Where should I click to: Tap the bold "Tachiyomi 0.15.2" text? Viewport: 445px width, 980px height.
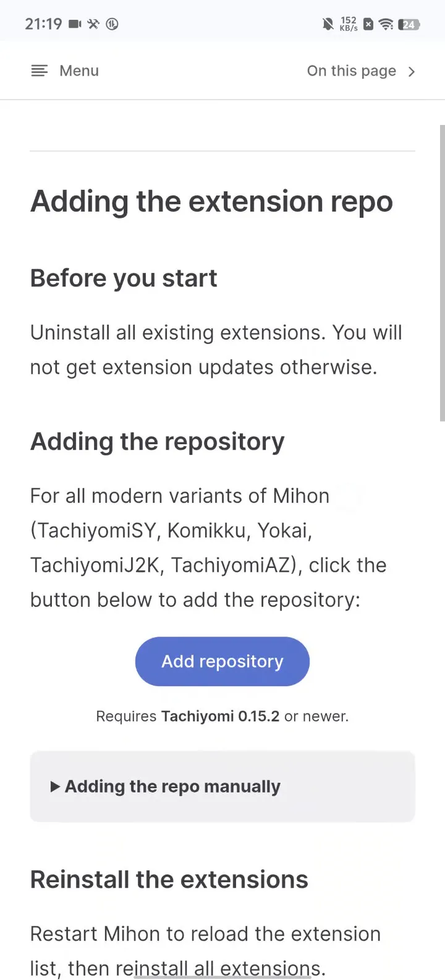[220, 716]
